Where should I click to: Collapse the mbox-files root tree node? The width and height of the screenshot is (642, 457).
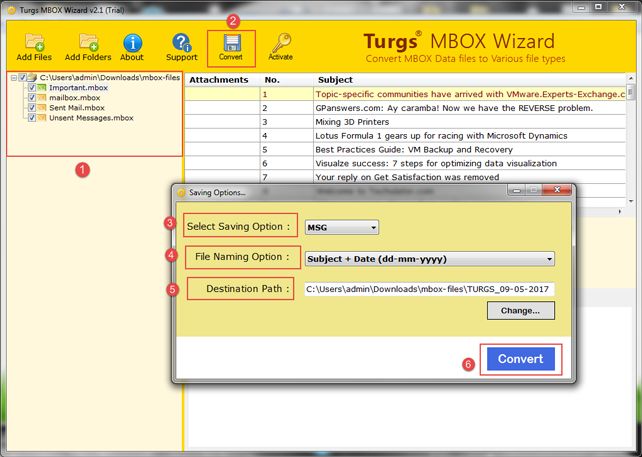coord(14,77)
